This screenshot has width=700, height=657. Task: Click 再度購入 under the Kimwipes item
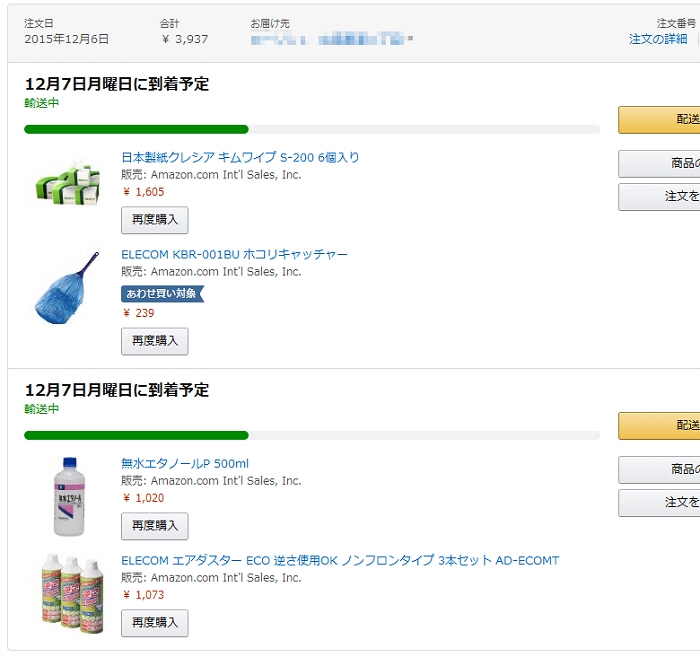pos(154,220)
